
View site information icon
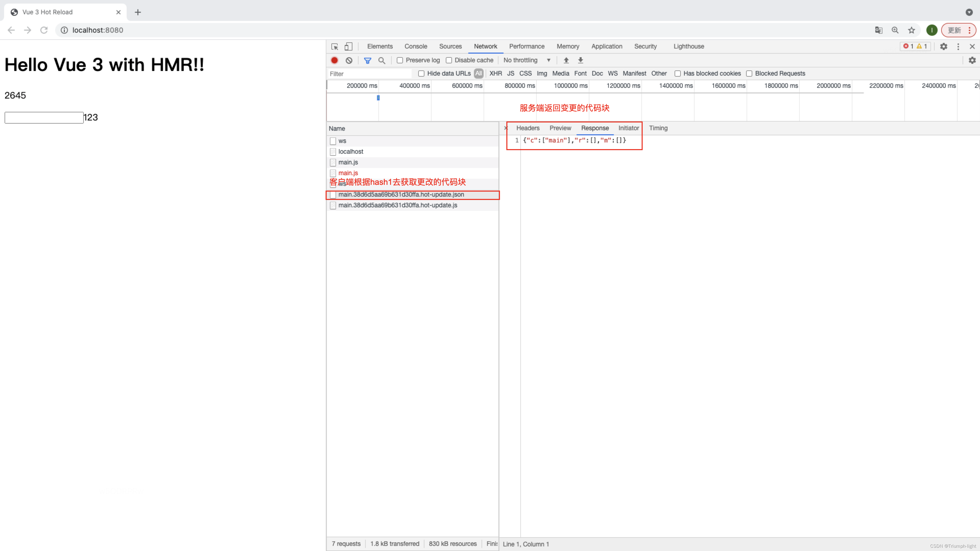click(64, 30)
